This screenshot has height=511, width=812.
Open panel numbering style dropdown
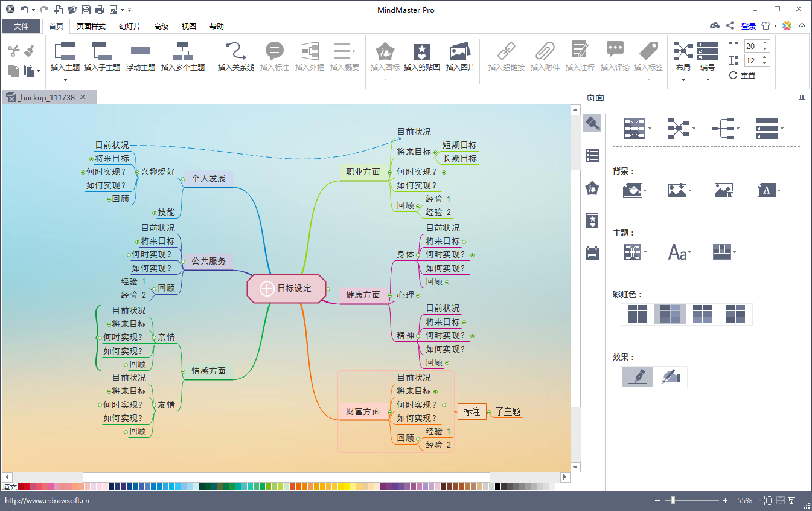769,128
